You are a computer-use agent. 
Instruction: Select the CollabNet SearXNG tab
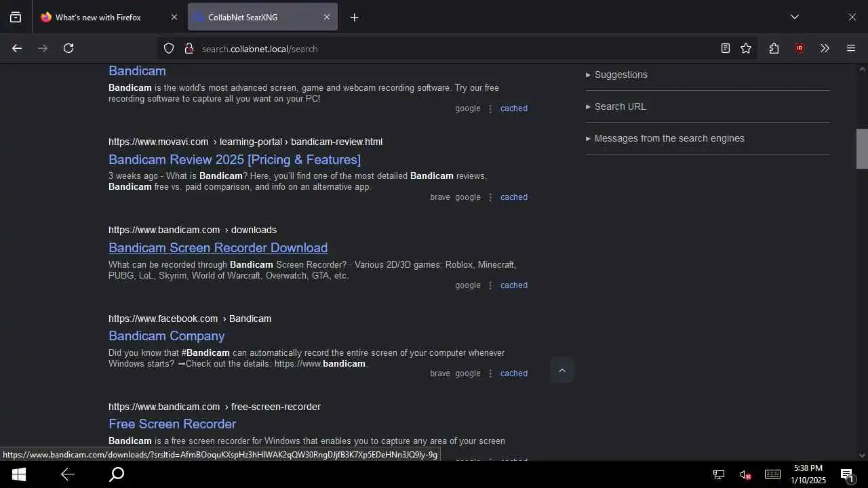(x=262, y=18)
